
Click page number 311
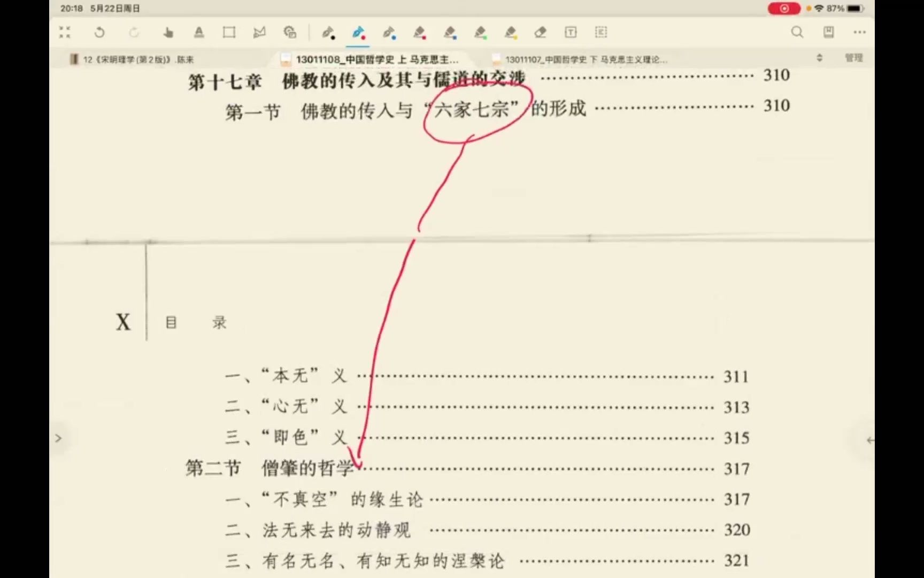[736, 377]
